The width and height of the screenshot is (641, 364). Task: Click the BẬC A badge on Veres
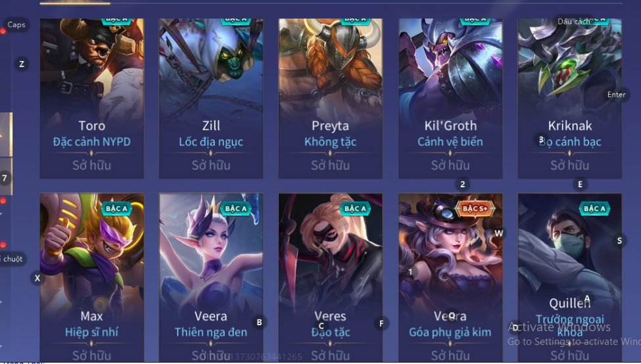[355, 209]
